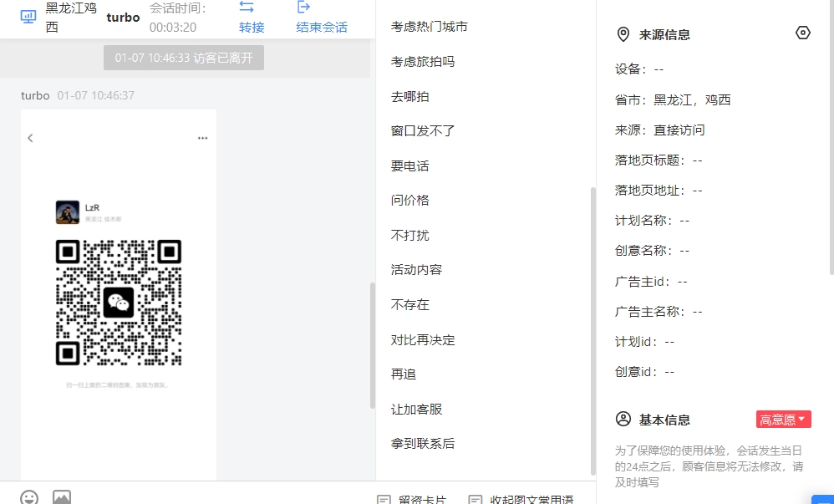Click the 落地页地址 field row

[659, 191]
